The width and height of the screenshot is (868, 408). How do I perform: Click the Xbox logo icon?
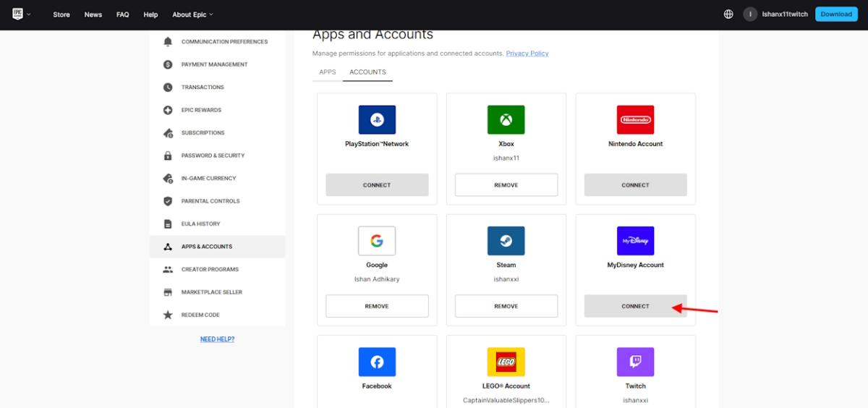[x=506, y=120]
